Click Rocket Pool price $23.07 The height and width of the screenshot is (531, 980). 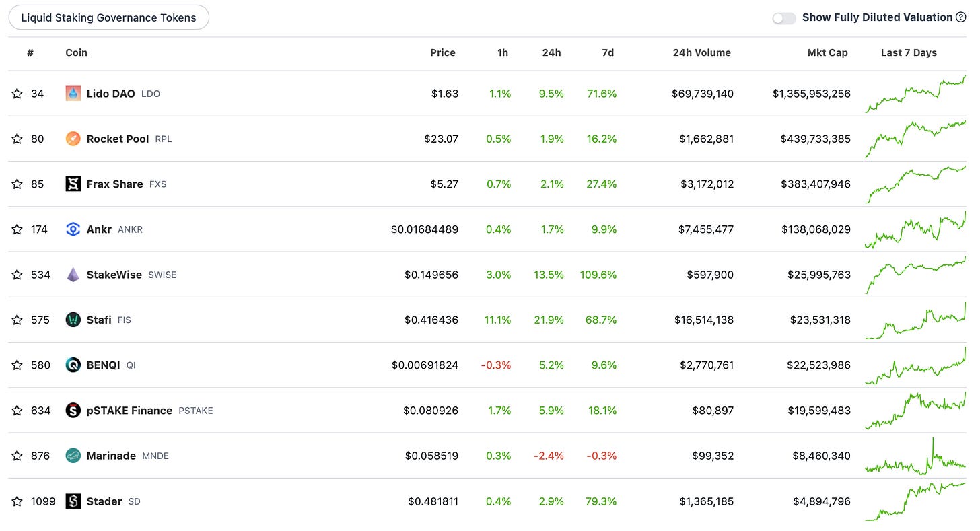(x=442, y=139)
